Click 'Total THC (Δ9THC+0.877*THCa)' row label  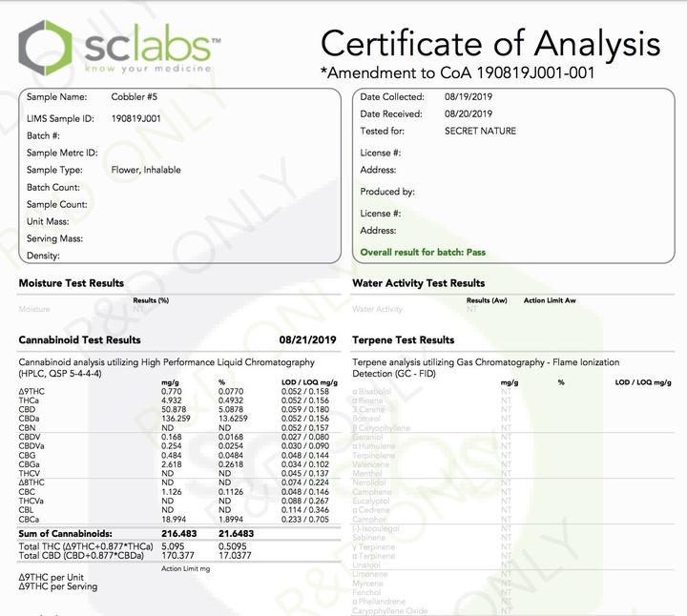coord(86,546)
